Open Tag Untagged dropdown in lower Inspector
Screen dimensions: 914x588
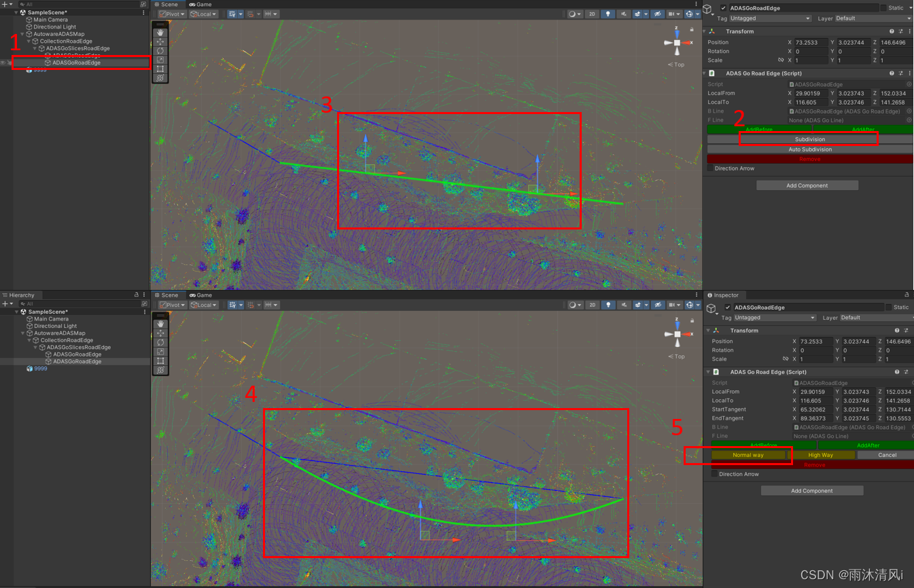(x=774, y=318)
